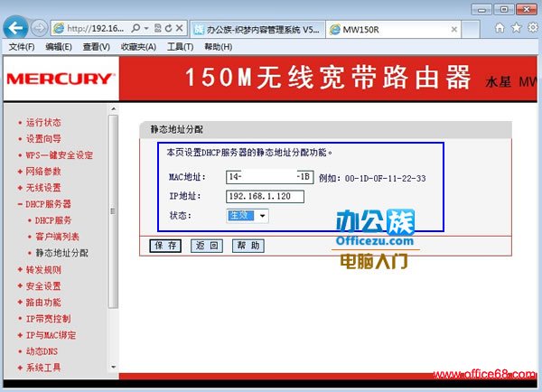The height and width of the screenshot is (392, 542).
Task: Open the 编辑(E) menu
Action: [x=59, y=47]
